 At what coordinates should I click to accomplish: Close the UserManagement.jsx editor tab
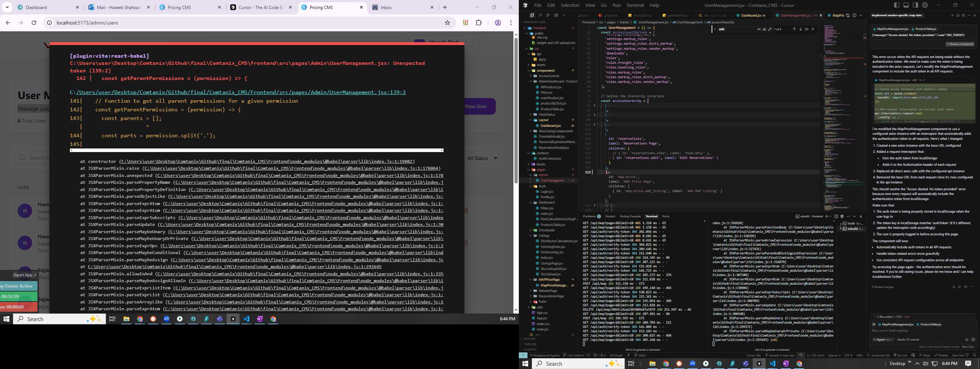click(821, 15)
